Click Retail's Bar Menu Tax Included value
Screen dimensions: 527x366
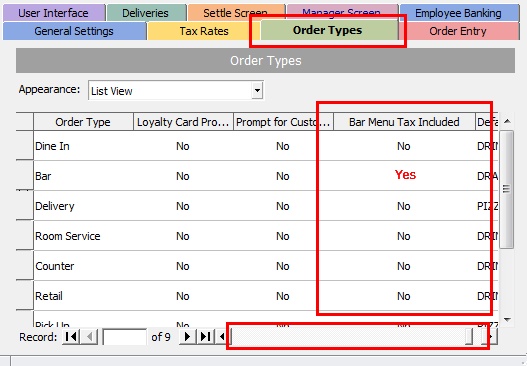point(404,296)
